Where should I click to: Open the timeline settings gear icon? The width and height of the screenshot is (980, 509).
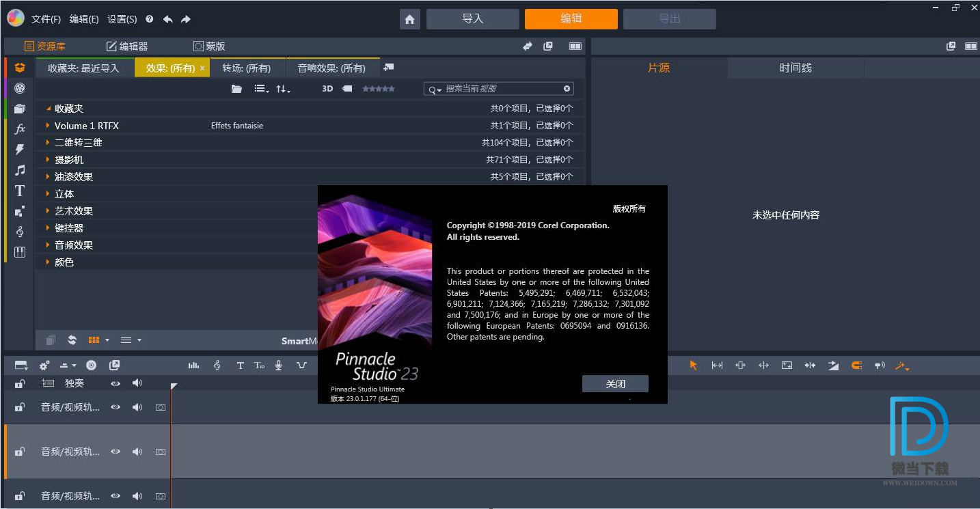pyautogui.click(x=44, y=366)
